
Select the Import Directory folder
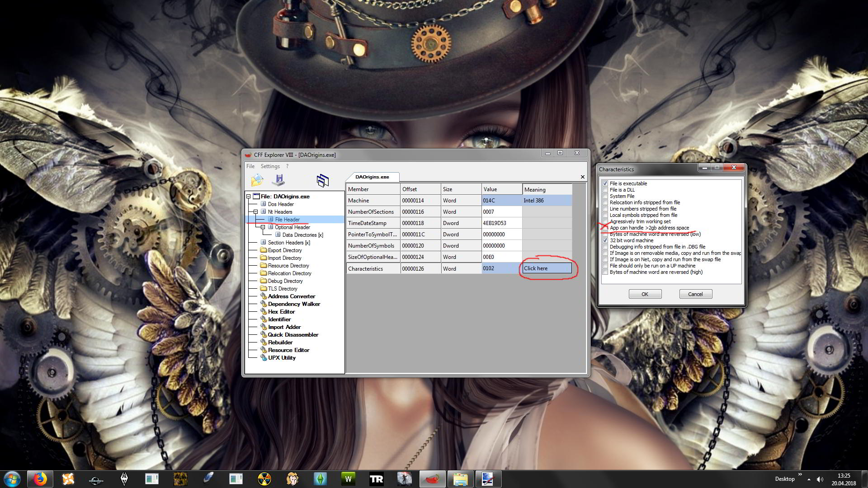[x=284, y=258]
